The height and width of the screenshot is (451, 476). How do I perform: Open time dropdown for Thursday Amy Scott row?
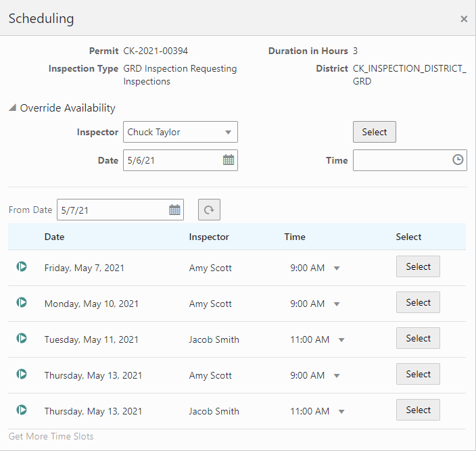pyautogui.click(x=336, y=376)
